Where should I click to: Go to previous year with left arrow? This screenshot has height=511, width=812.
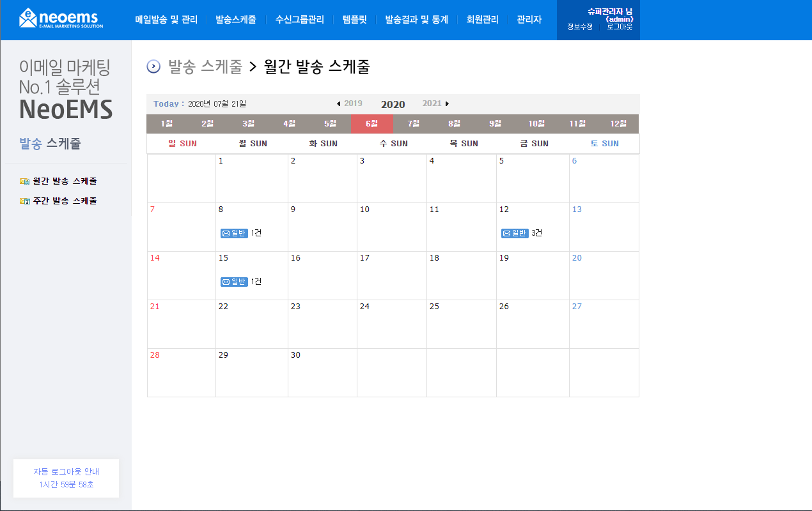tap(338, 103)
